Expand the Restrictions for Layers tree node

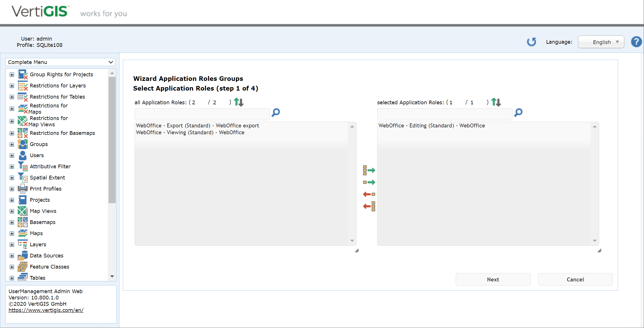click(12, 86)
